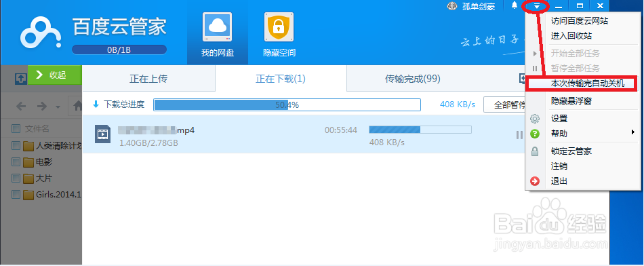Select the downloading mp4 file name
644x266 pixels.
pyautogui.click(x=156, y=130)
